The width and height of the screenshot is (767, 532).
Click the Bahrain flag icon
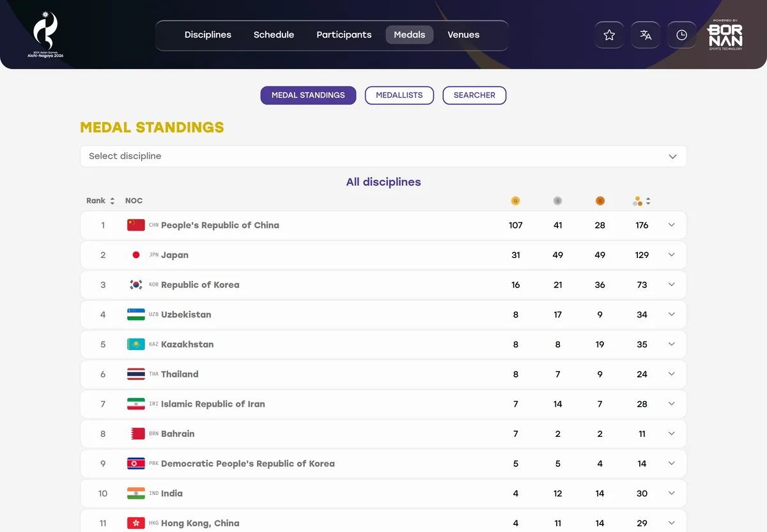pyautogui.click(x=136, y=434)
